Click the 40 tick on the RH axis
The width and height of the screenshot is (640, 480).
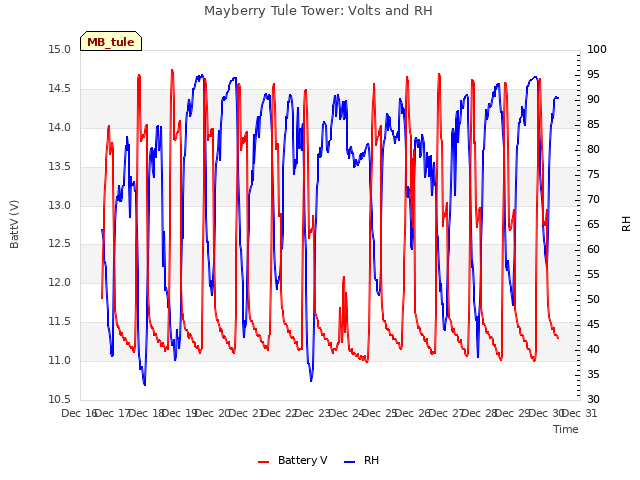click(593, 349)
